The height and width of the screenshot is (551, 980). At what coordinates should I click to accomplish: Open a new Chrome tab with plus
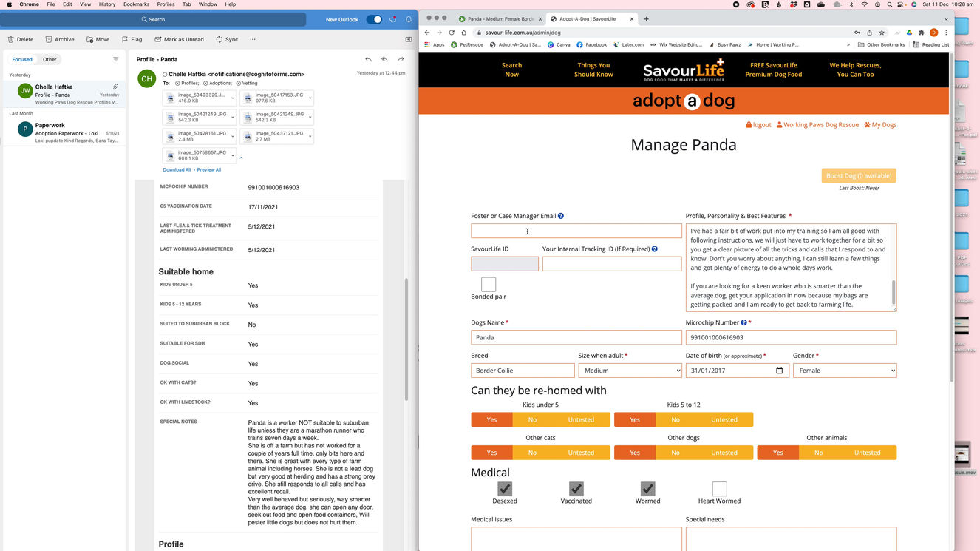(x=646, y=18)
